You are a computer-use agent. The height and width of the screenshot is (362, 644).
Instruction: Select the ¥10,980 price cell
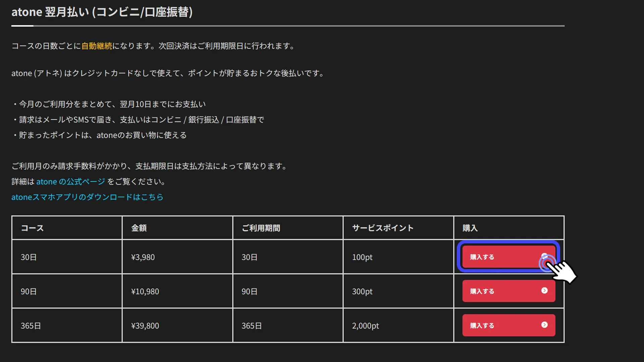(145, 292)
